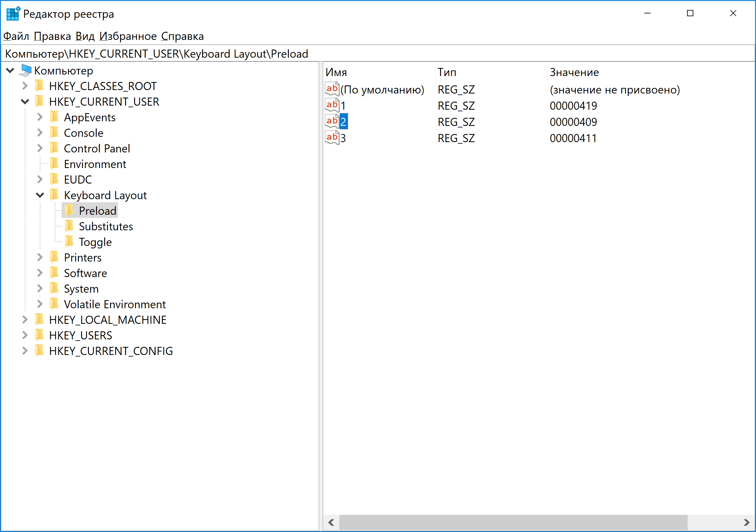The height and width of the screenshot is (532, 756).
Task: Click the horizontal scrollbar right arrow
Action: point(746,522)
